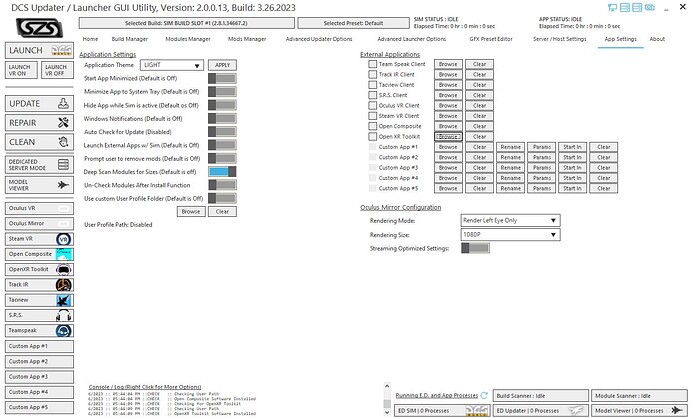Open the Home tab
690x418 pixels.
[x=90, y=39]
